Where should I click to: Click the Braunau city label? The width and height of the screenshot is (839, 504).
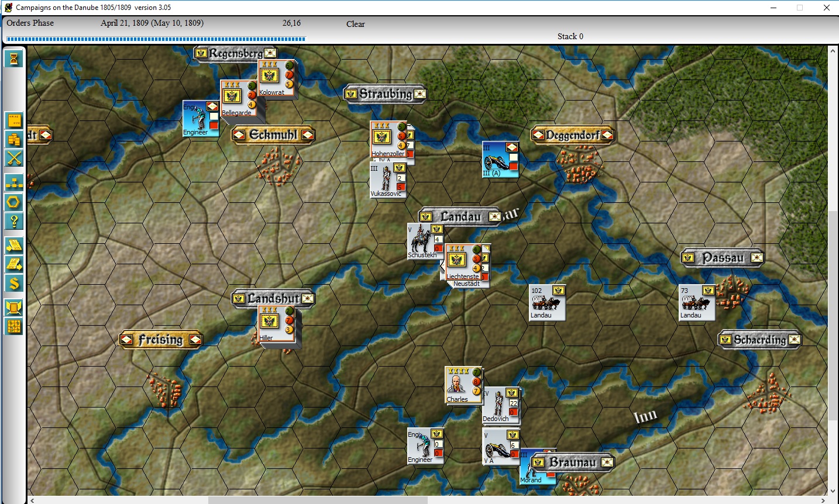[x=573, y=462]
